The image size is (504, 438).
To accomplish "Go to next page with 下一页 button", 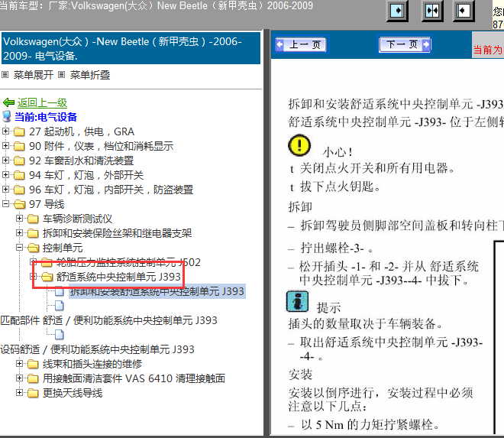I will click(405, 44).
